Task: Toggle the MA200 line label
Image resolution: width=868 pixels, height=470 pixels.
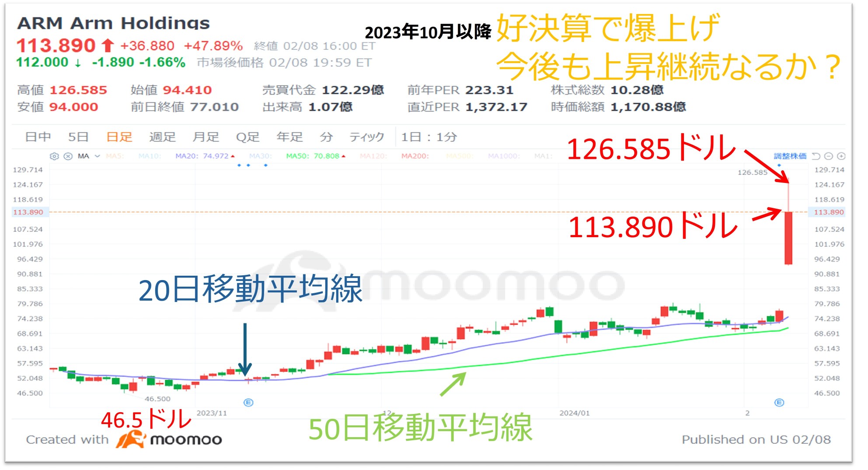Action: [415, 156]
